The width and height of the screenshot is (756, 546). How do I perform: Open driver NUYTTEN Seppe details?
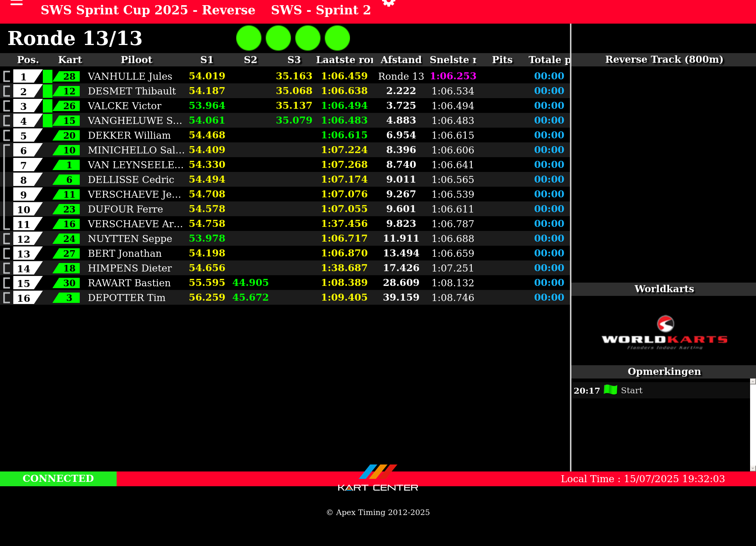coord(130,239)
